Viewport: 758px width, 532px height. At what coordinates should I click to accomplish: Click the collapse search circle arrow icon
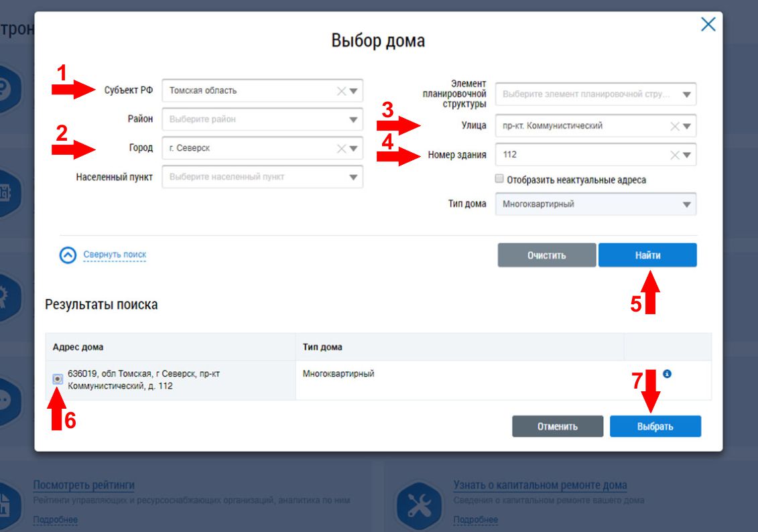pos(68,255)
